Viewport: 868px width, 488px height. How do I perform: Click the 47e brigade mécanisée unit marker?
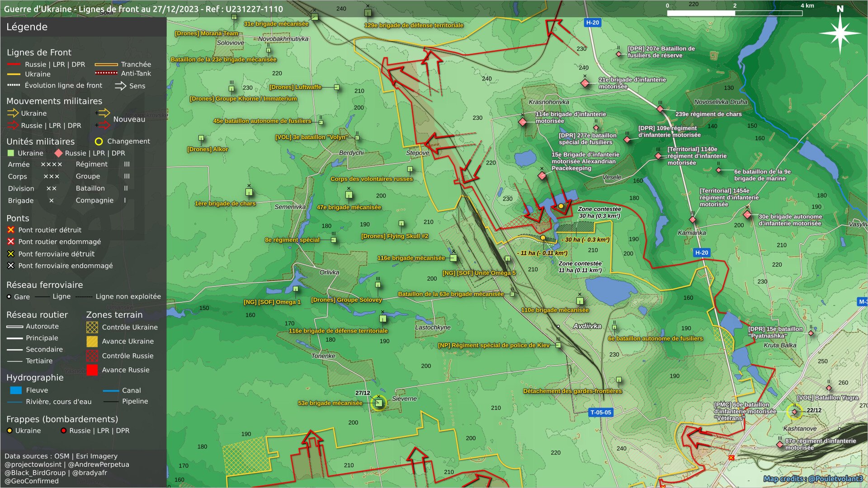click(x=349, y=195)
